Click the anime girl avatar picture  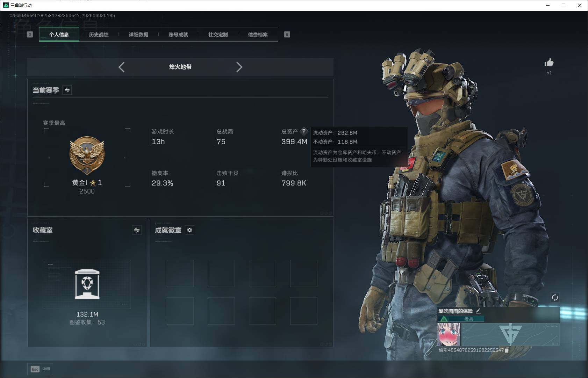click(x=449, y=334)
